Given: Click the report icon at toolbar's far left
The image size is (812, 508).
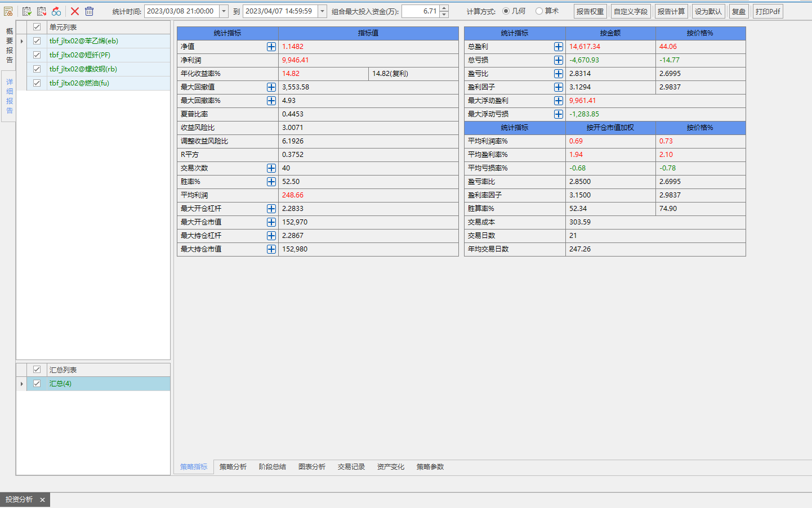Looking at the screenshot, I should tap(8, 11).
